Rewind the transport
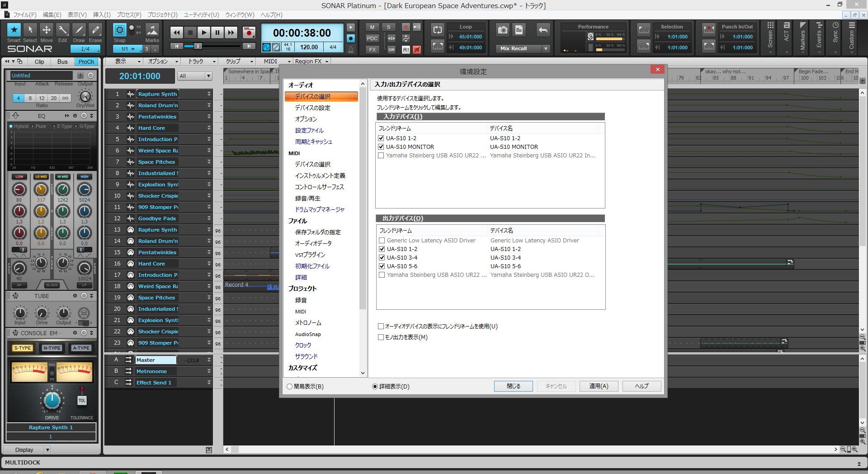Image resolution: width=868 pixels, height=474 pixels. 177,33
